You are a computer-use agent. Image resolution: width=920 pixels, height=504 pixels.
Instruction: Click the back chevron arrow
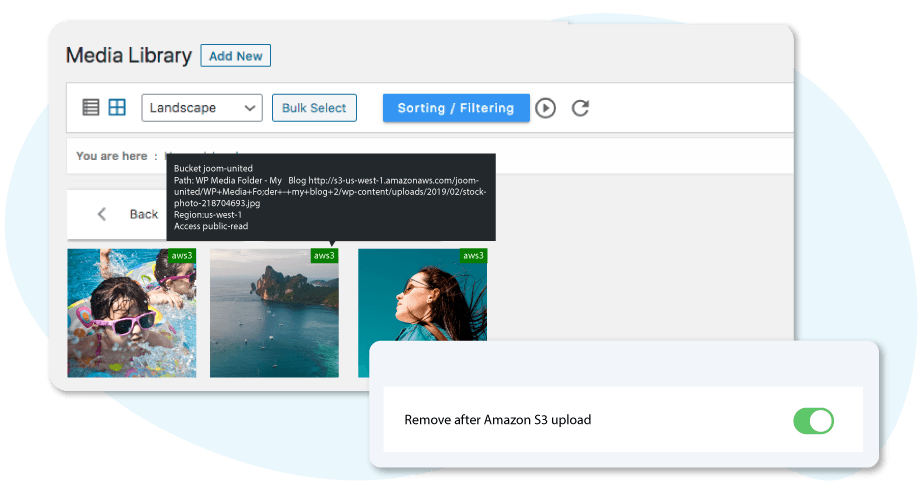102,214
